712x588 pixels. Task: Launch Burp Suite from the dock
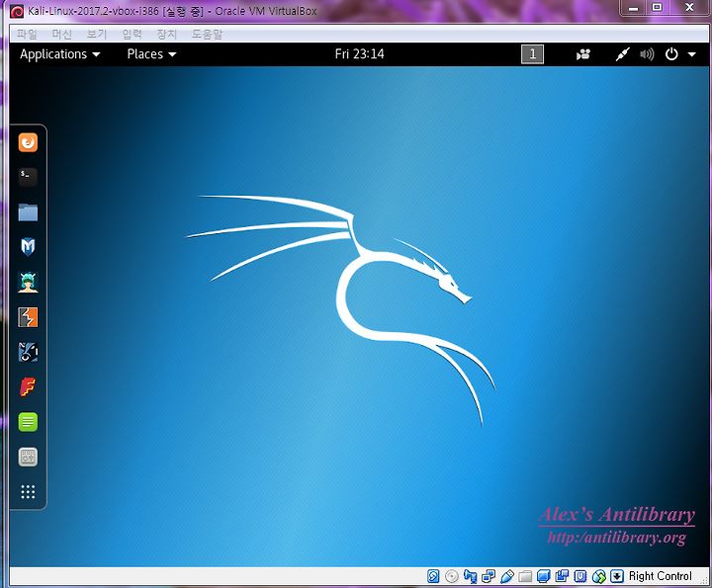pyautogui.click(x=28, y=317)
